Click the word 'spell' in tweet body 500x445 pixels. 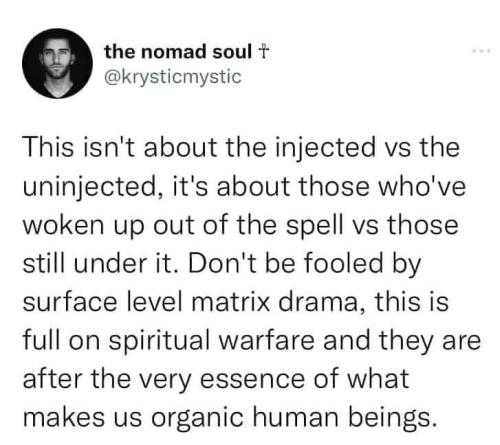point(314,226)
